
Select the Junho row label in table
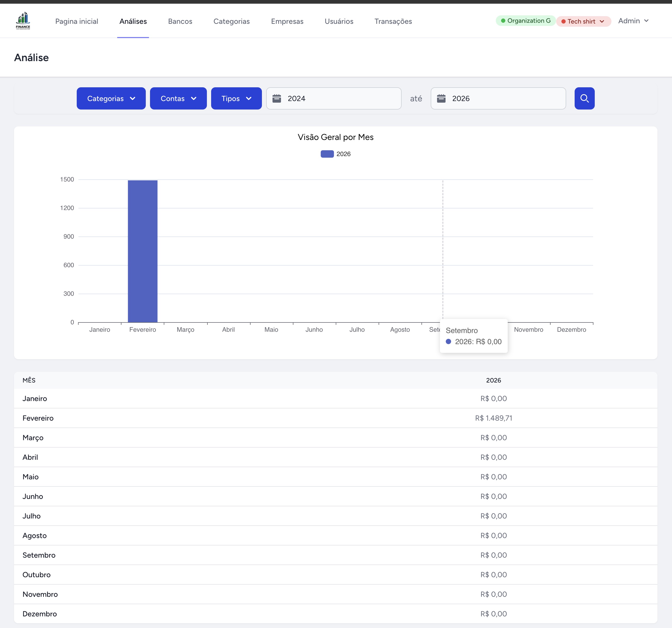(x=33, y=497)
